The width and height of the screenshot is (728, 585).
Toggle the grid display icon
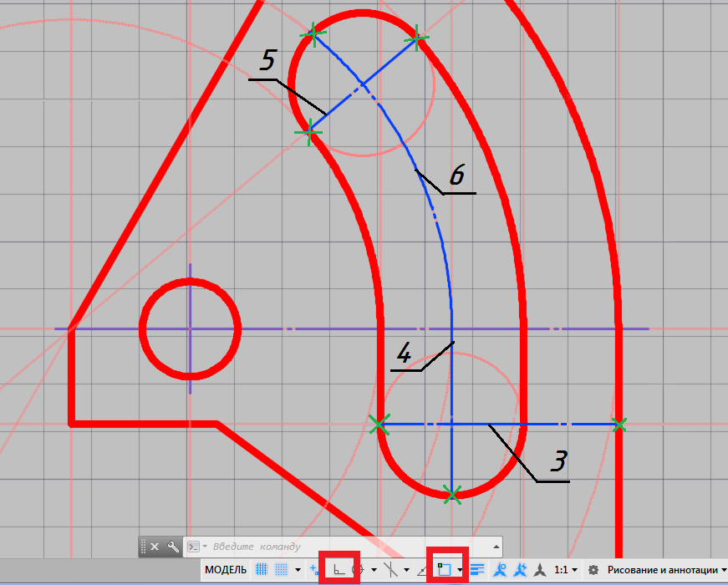[x=262, y=570]
